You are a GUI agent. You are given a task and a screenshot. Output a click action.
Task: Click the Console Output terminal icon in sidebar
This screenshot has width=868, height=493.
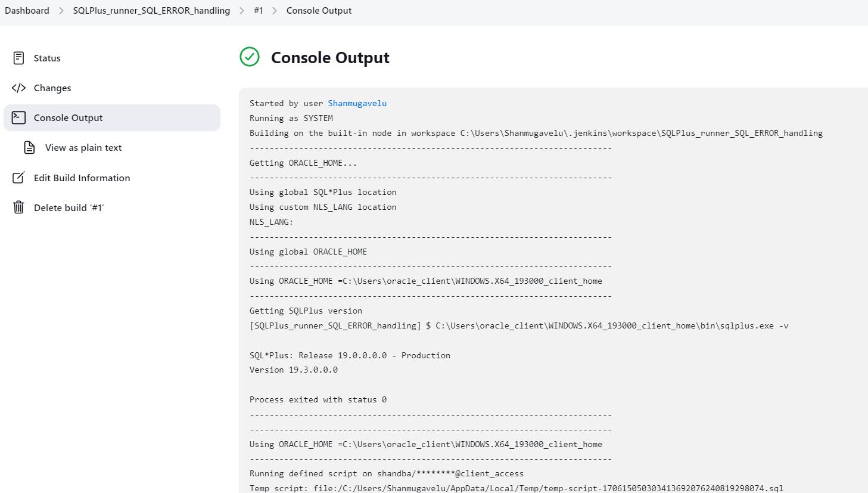18,117
